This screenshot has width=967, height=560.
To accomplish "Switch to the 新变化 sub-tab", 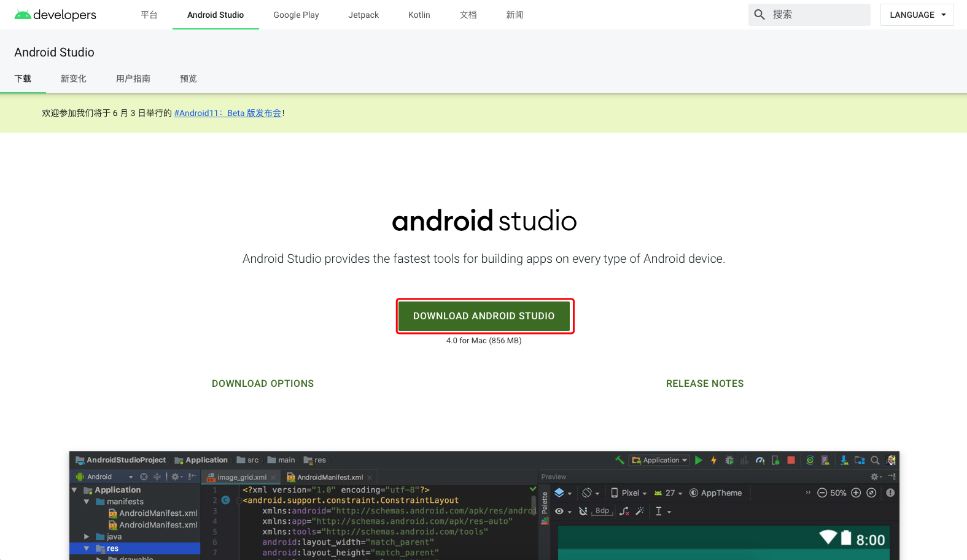I will pos(74,79).
